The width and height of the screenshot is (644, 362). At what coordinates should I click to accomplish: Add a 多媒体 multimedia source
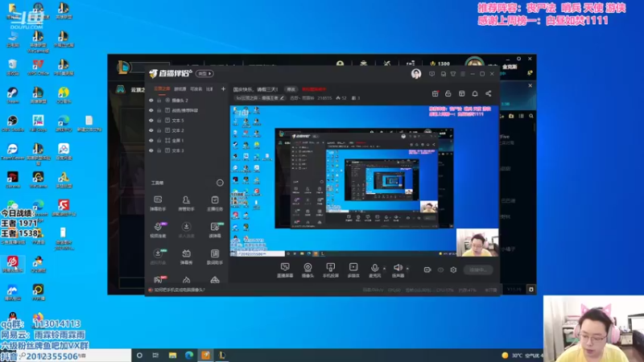[x=353, y=270]
